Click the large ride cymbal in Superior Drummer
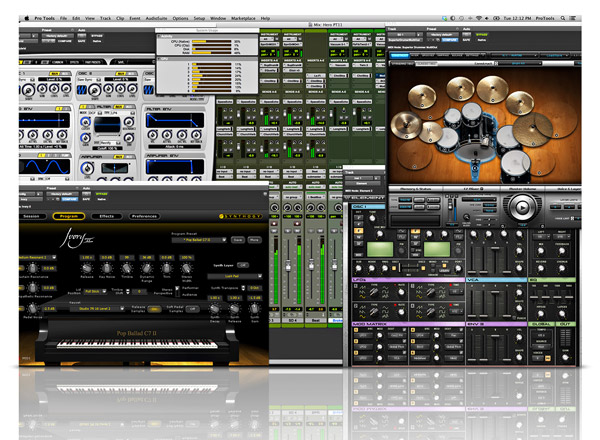The height and width of the screenshot is (440, 600). (x=533, y=130)
